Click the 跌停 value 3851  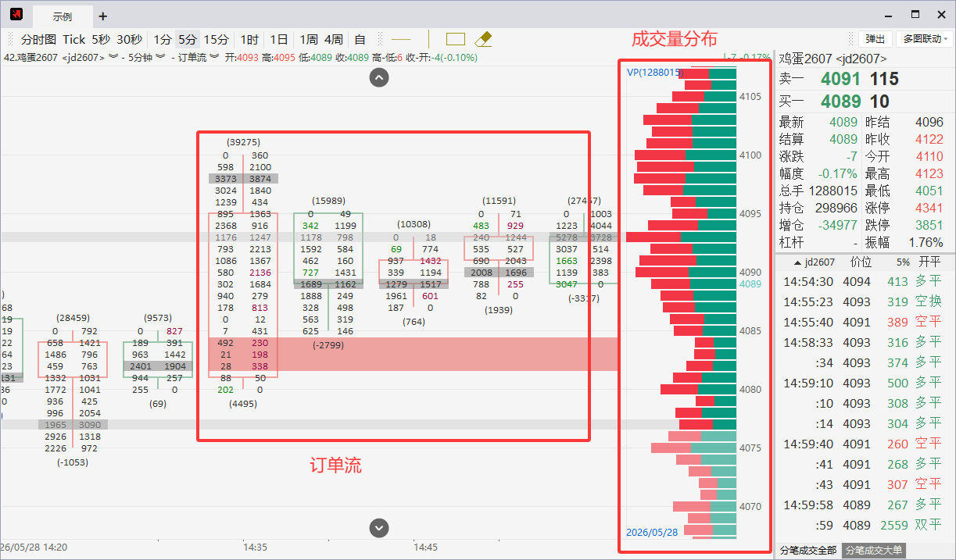point(929,225)
